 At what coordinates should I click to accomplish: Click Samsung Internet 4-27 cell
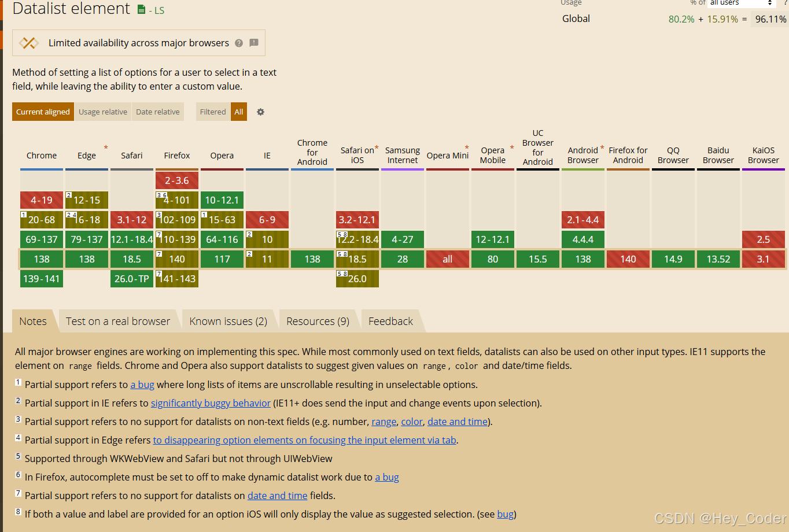coord(403,239)
